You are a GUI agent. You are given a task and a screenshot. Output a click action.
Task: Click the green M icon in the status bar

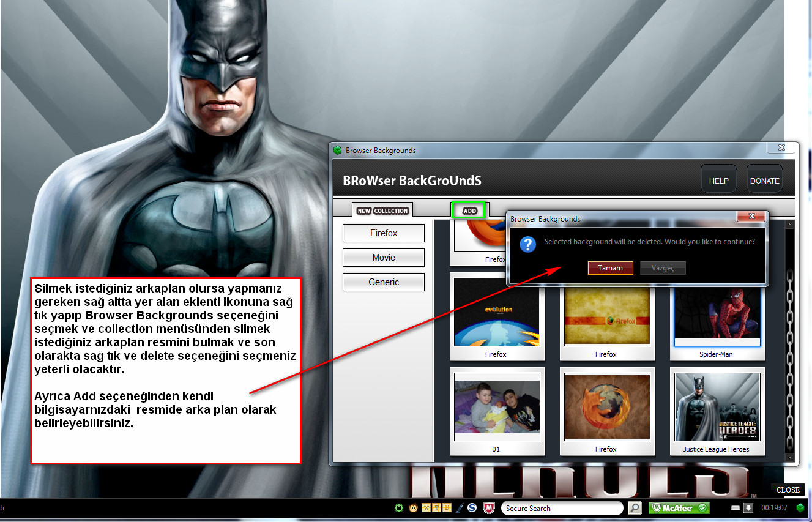[x=399, y=508]
